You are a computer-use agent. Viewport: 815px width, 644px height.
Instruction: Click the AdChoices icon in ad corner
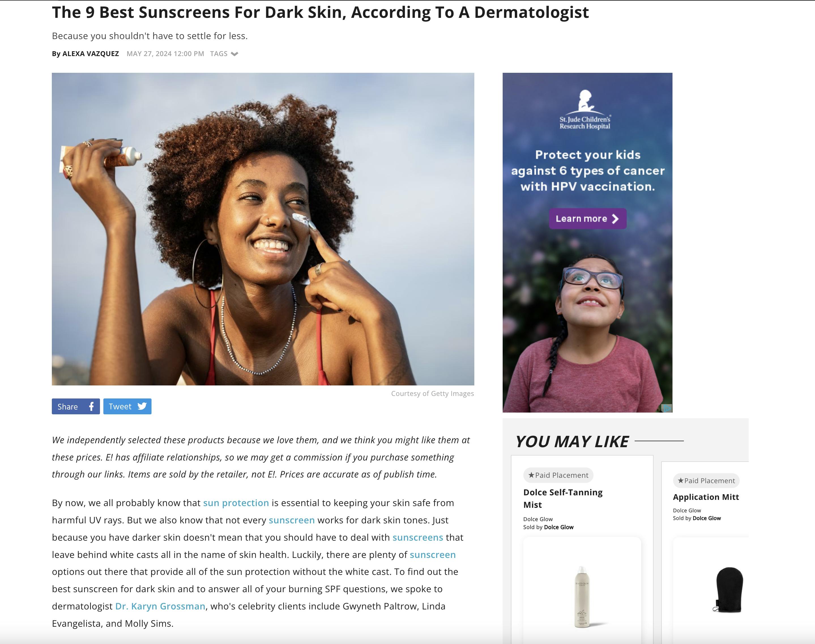(x=667, y=408)
